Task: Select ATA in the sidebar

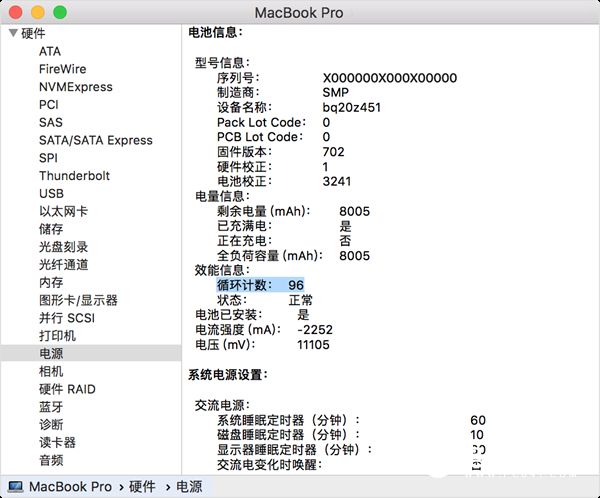Action: click(50, 51)
